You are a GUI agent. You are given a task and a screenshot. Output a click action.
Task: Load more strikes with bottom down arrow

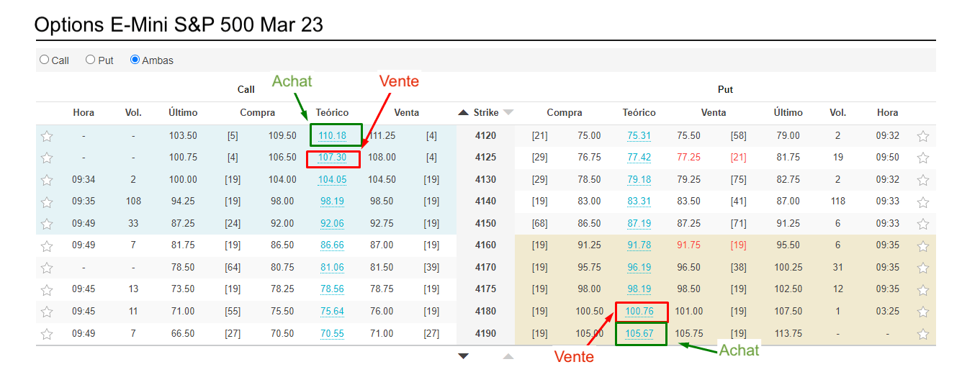[464, 356]
